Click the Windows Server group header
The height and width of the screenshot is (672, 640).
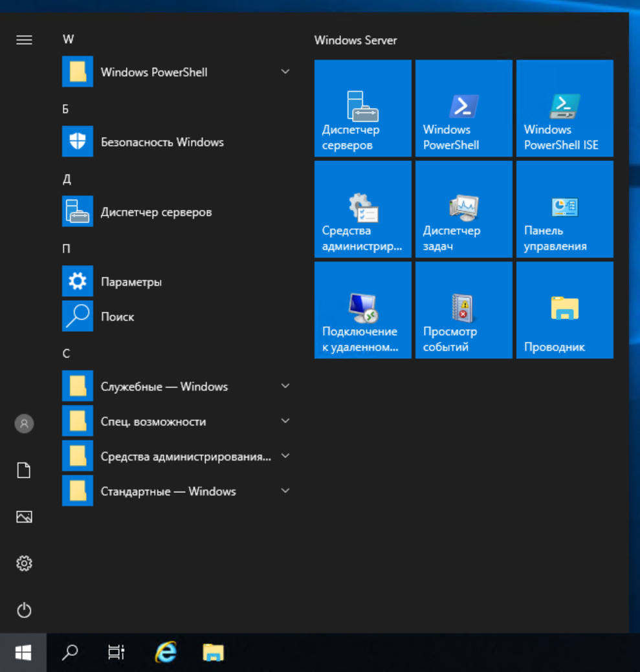point(355,40)
